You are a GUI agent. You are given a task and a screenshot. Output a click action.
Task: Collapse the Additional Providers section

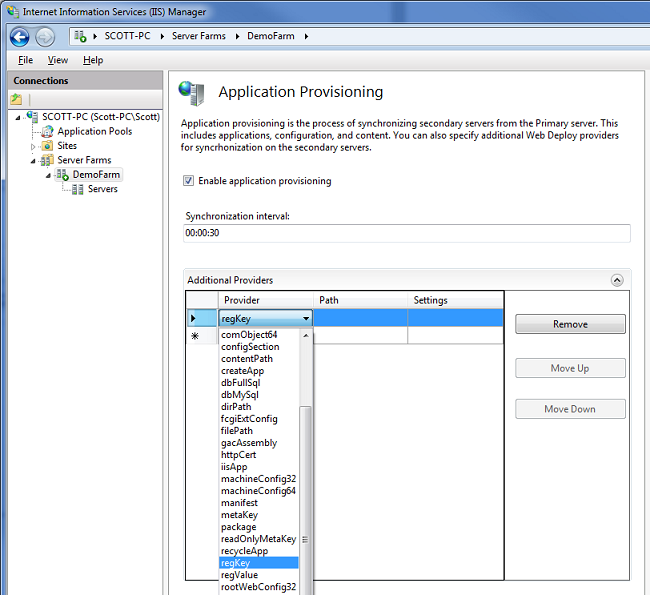(x=617, y=280)
